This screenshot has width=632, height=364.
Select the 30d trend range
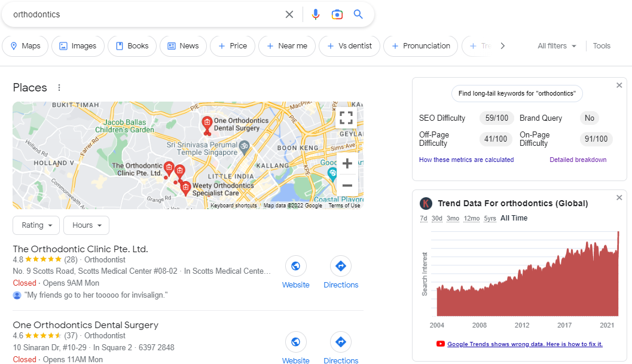(437, 218)
